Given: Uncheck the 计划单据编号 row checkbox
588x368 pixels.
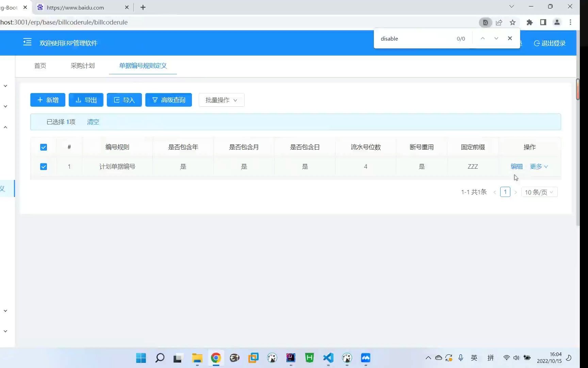Looking at the screenshot, I should pyautogui.click(x=44, y=167).
